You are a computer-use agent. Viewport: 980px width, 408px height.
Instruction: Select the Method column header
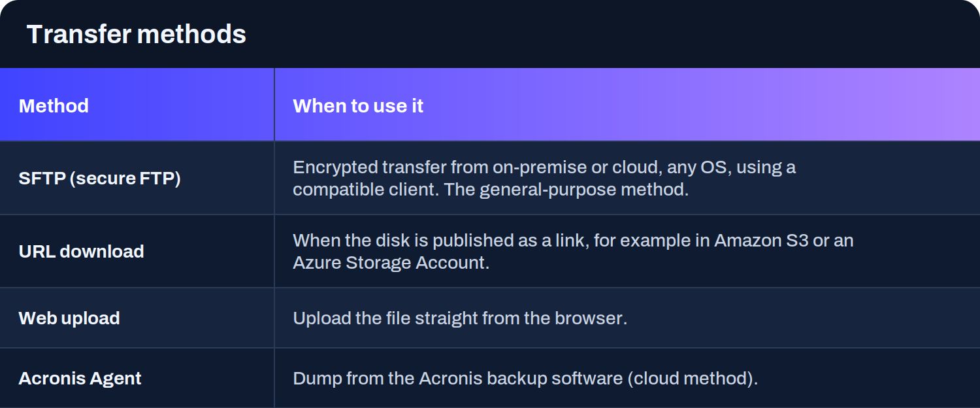(54, 105)
